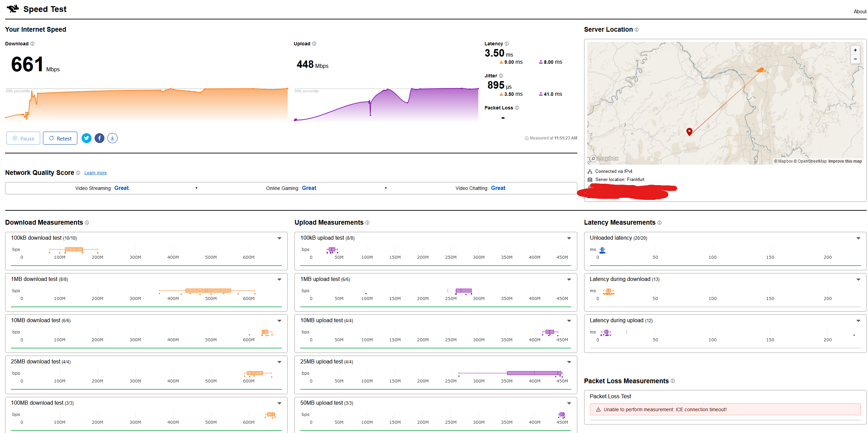Viewport: 868px width, 433px height.
Task: Open the Server Location info icon
Action: pos(637,30)
